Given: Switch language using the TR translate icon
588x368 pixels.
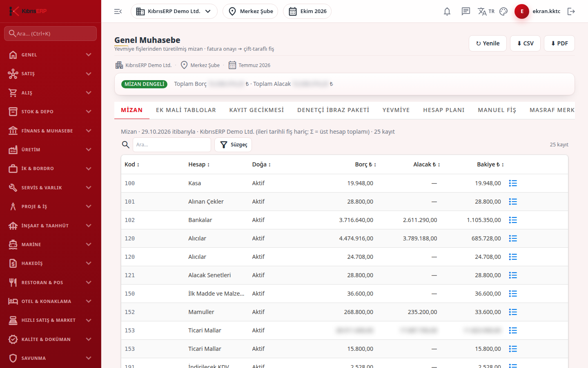Looking at the screenshot, I should click(x=486, y=11).
